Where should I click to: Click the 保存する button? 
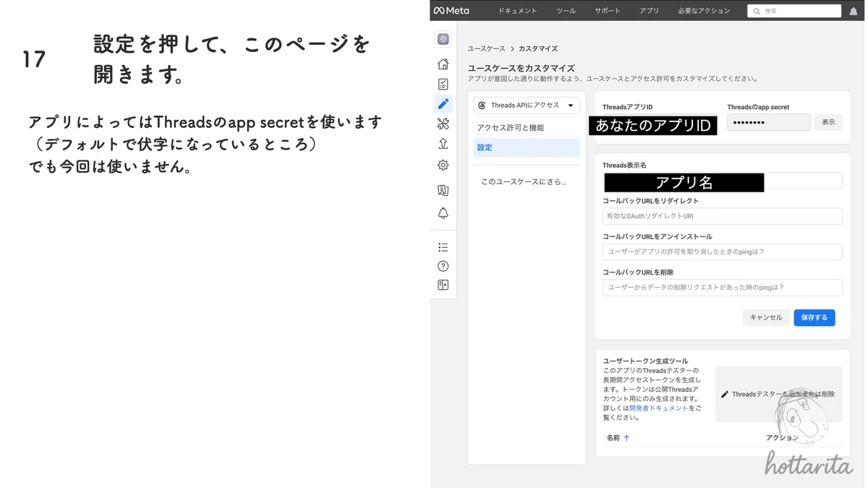(814, 317)
